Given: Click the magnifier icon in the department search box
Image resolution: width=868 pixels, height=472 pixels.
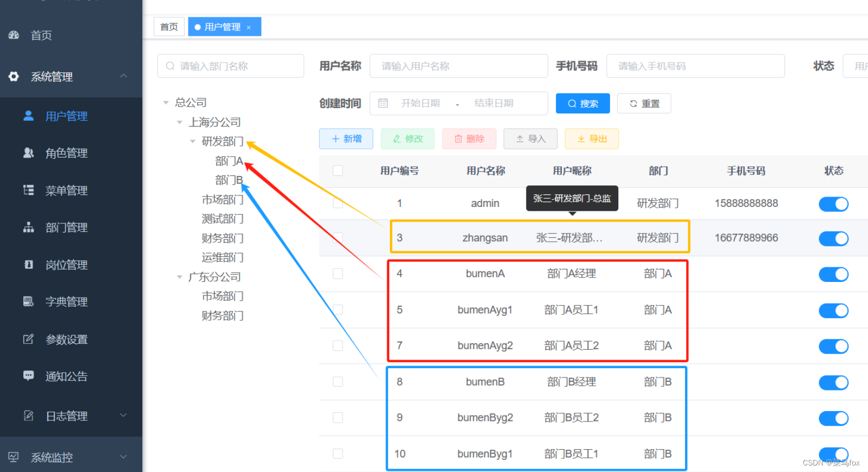Looking at the screenshot, I should tap(170, 66).
